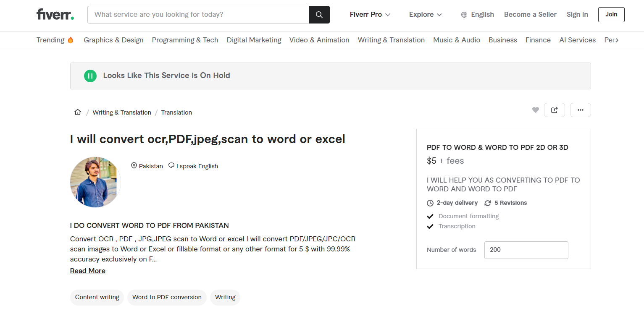Click the home breadcrumb icon
The width and height of the screenshot is (644, 332).
coord(78,112)
